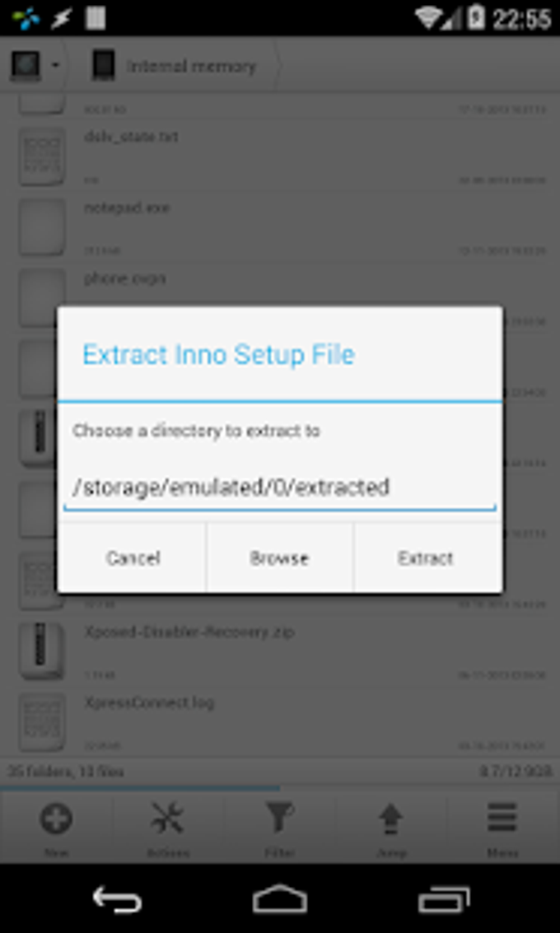This screenshot has width=560, height=933.
Task: Tap the Android Back navigation button
Action: point(117,899)
